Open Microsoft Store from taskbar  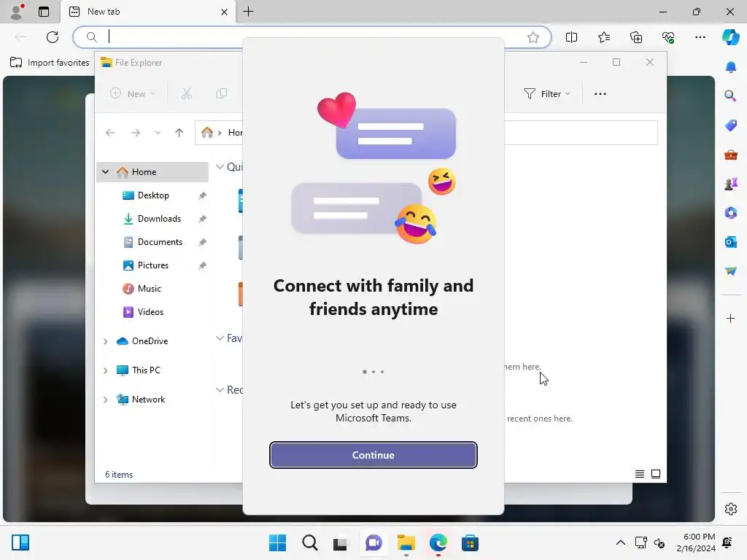click(470, 542)
